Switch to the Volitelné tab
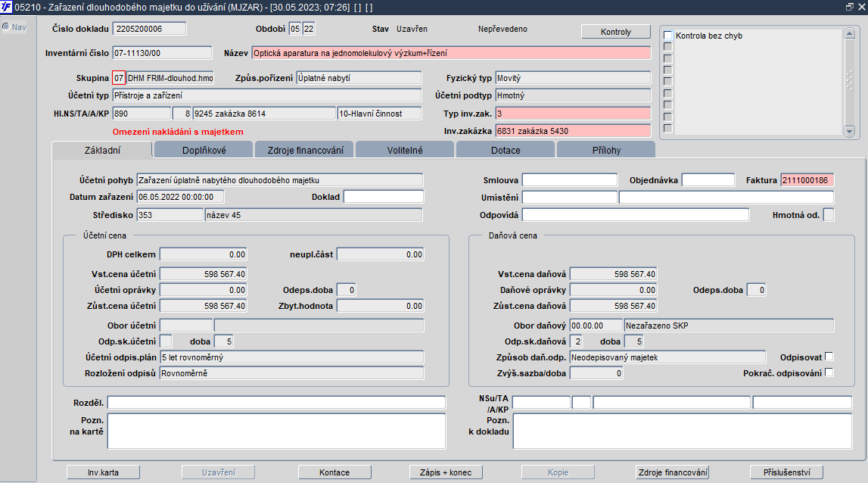Screen dimensions: 868x483 pos(405,150)
